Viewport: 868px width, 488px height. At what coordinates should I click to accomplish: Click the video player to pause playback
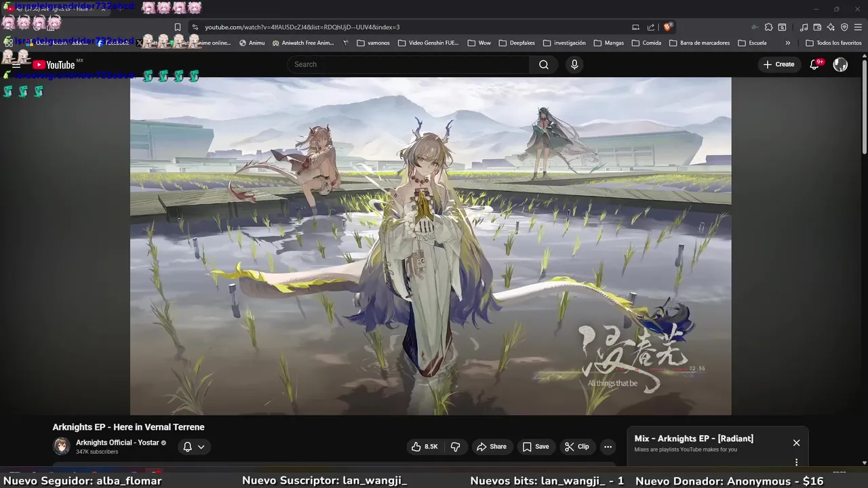[431, 246]
